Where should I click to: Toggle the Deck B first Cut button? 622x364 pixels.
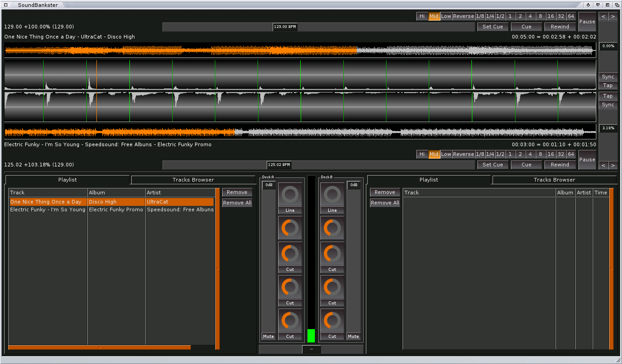pos(332,270)
